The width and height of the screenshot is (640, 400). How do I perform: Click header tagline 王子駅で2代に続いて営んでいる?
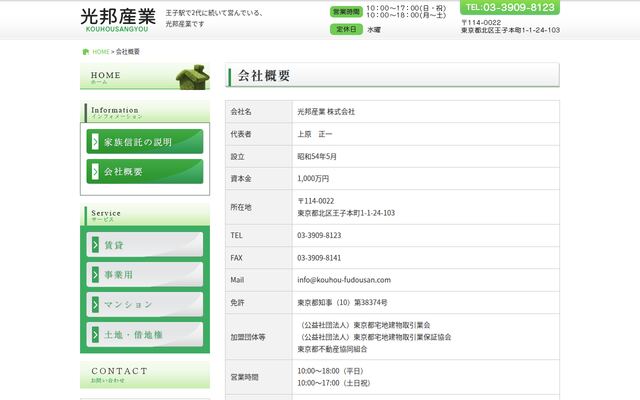(214, 13)
